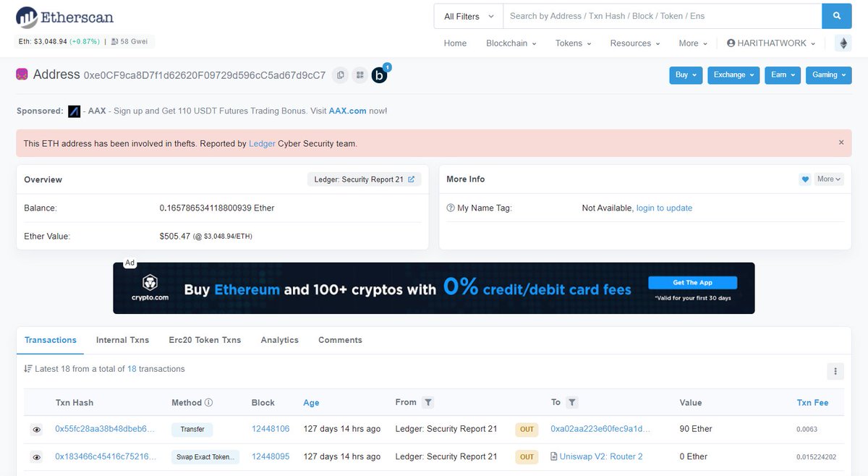
Task: Click the 58 Gwei gas price
Action: pos(135,42)
